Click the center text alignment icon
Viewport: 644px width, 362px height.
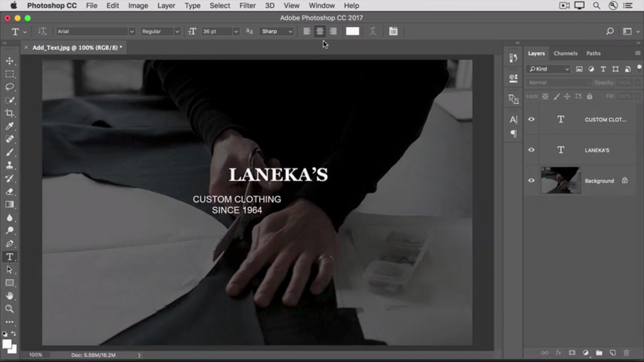[319, 31]
